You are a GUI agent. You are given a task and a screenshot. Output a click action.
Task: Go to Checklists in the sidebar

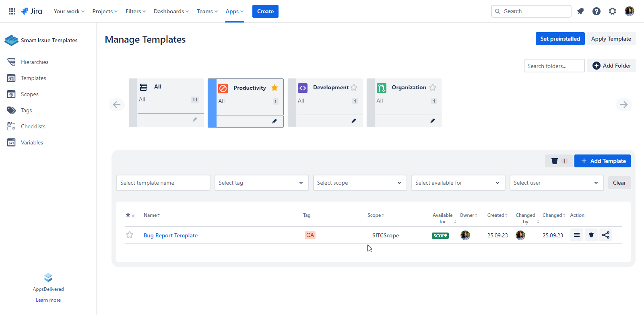coord(33,126)
